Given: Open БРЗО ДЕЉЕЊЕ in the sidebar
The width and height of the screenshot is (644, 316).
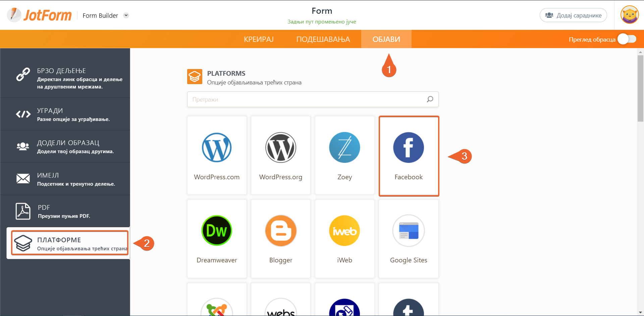Looking at the screenshot, I should coord(65,78).
